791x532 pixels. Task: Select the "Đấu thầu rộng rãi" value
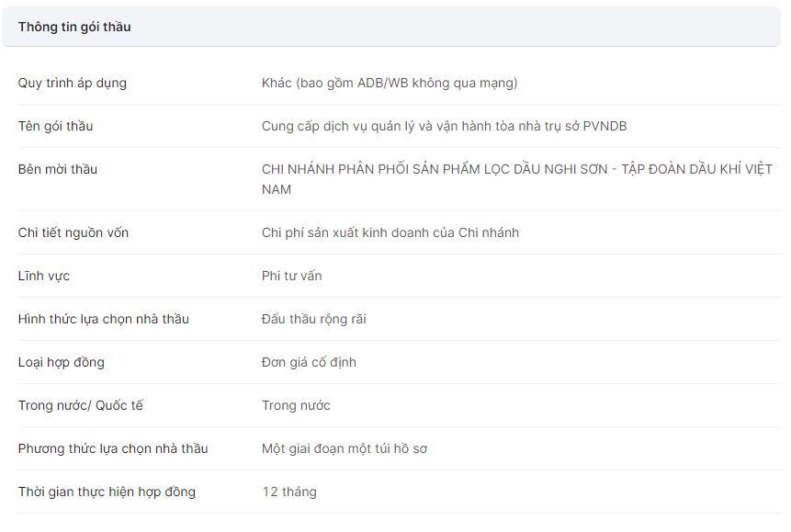[x=313, y=319]
